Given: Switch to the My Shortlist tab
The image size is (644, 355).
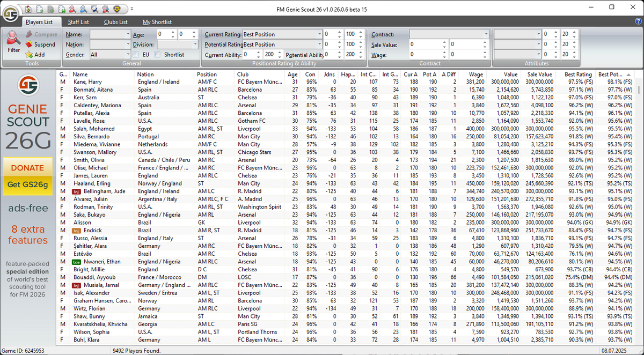Looking at the screenshot, I should click(x=157, y=22).
